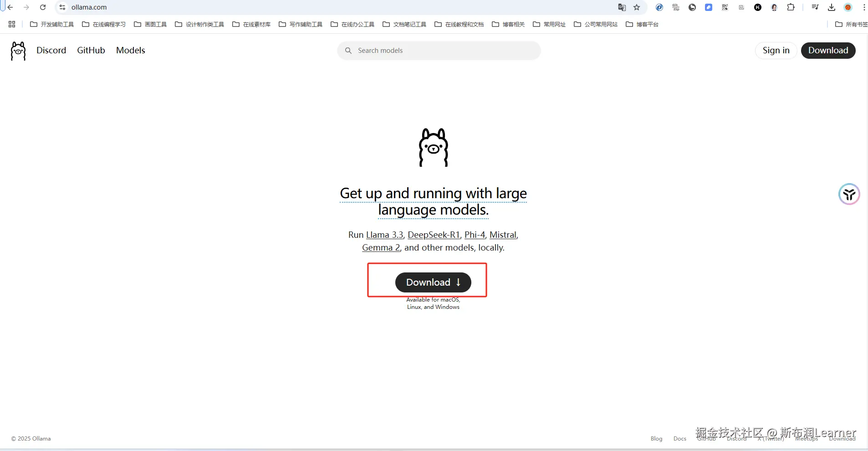Follow the Gemma 2 link
The width and height of the screenshot is (868, 451).
[x=381, y=248]
